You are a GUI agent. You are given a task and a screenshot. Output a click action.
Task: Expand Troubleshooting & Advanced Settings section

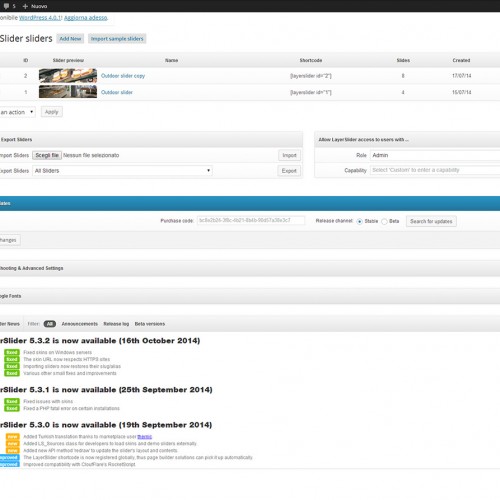[x=250, y=268]
